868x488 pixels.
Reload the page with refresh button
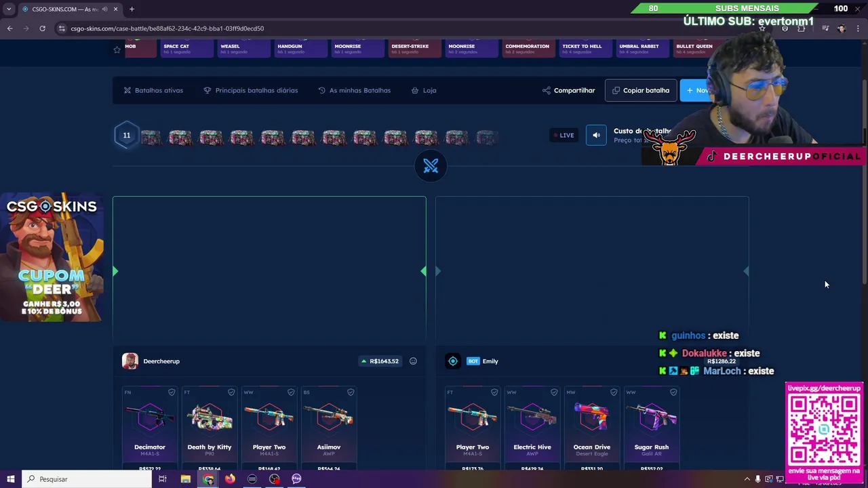point(42,28)
